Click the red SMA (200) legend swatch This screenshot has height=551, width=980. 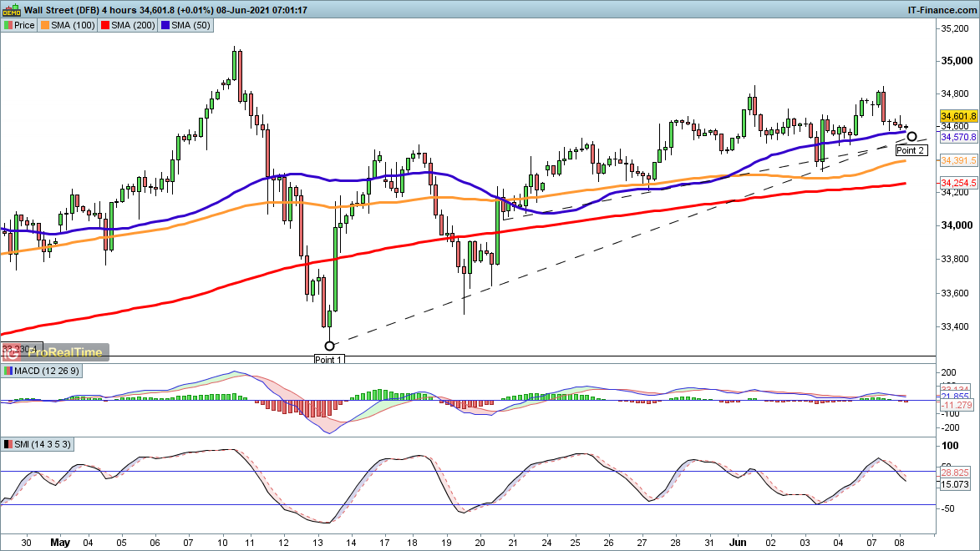106,25
